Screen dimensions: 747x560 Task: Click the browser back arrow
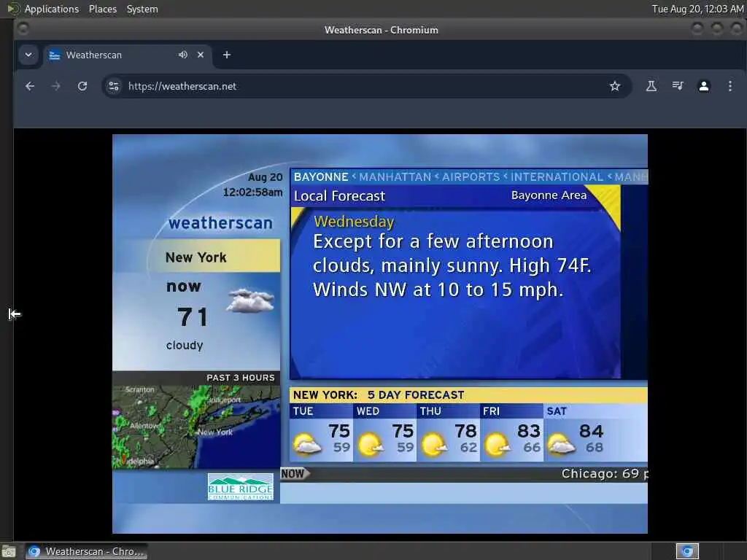tap(29, 86)
